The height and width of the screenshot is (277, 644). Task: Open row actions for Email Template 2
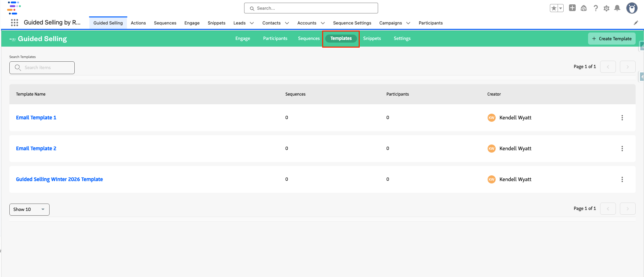pyautogui.click(x=622, y=149)
